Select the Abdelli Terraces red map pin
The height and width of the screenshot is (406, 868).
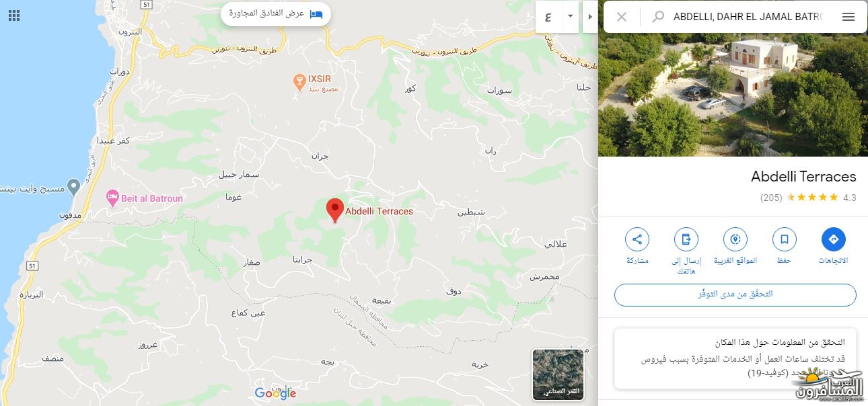point(334,211)
